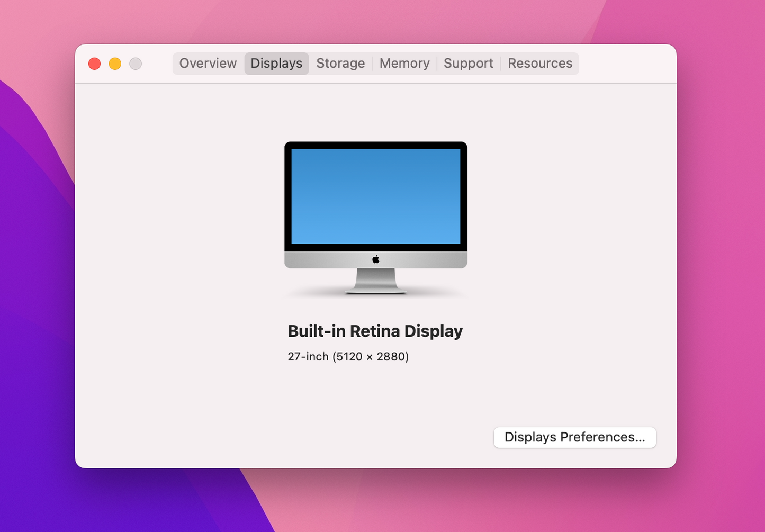
Task: Open Displays Preferences
Action: tap(574, 437)
